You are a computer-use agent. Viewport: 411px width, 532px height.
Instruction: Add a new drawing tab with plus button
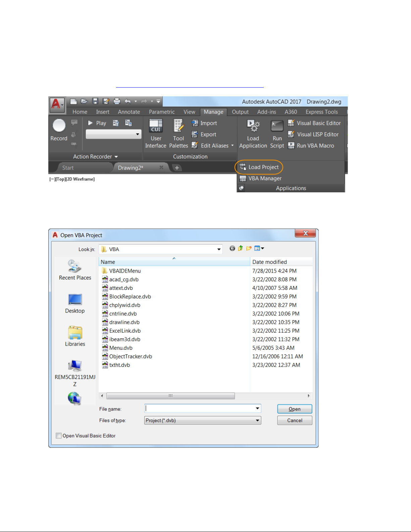coord(177,167)
